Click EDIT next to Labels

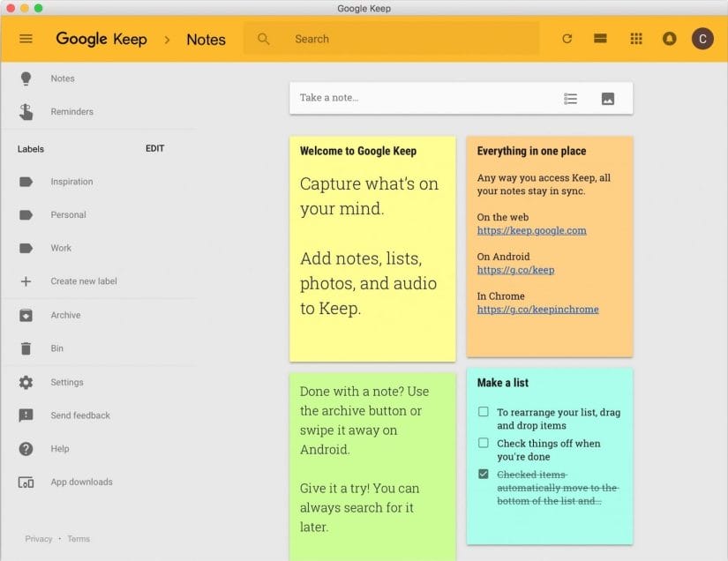154,148
